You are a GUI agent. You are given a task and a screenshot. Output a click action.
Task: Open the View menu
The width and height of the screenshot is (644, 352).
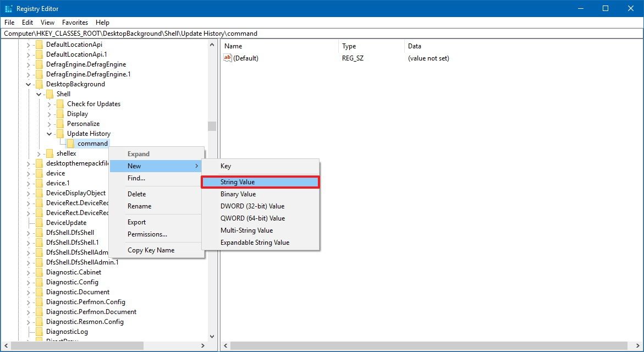[x=47, y=23]
